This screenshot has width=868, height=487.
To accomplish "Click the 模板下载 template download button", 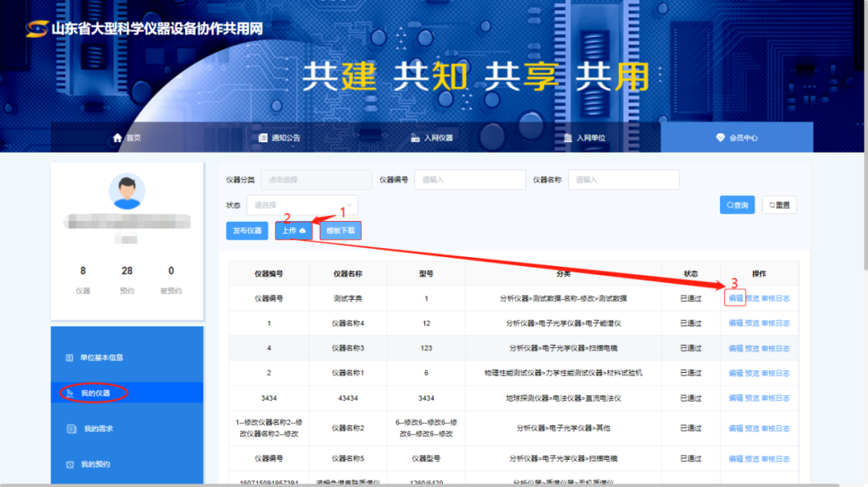I will point(341,231).
